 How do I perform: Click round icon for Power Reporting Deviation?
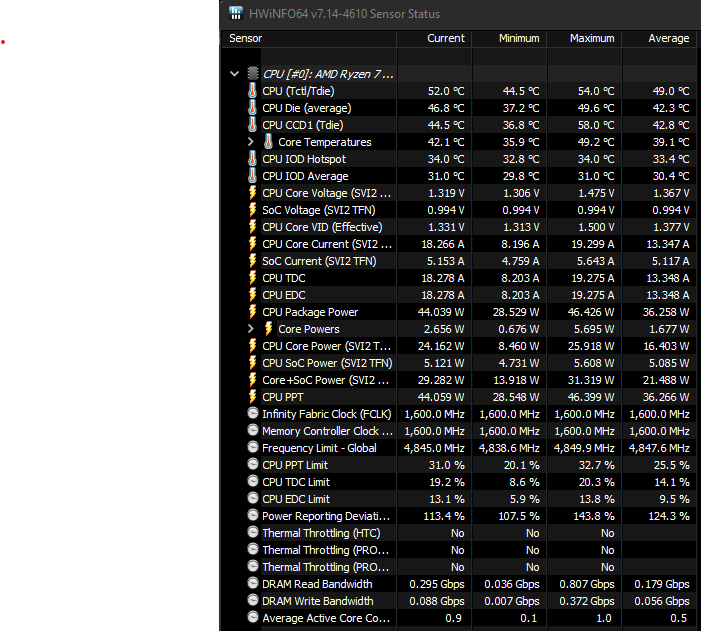click(x=253, y=515)
